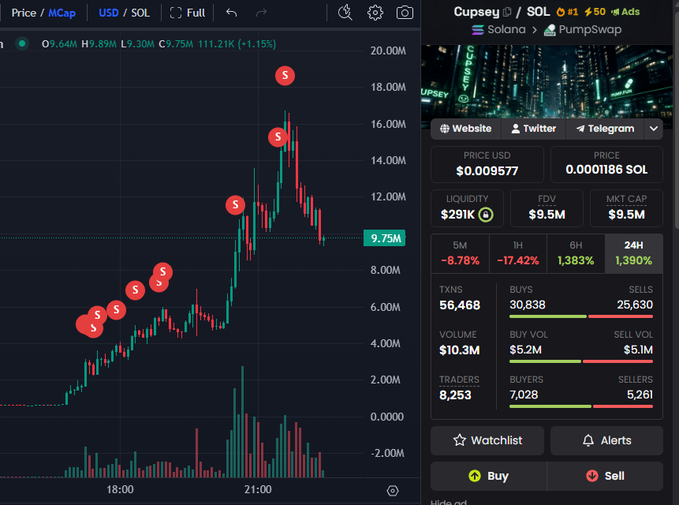This screenshot has height=505, width=679.
Task: Switch chart to Price mode
Action: (x=24, y=13)
